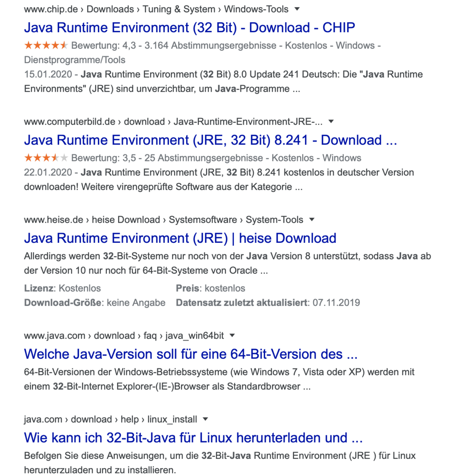The height and width of the screenshot is (476, 465).
Task: Open the 32-Bit-Java for Linux result
Action: tap(193, 438)
